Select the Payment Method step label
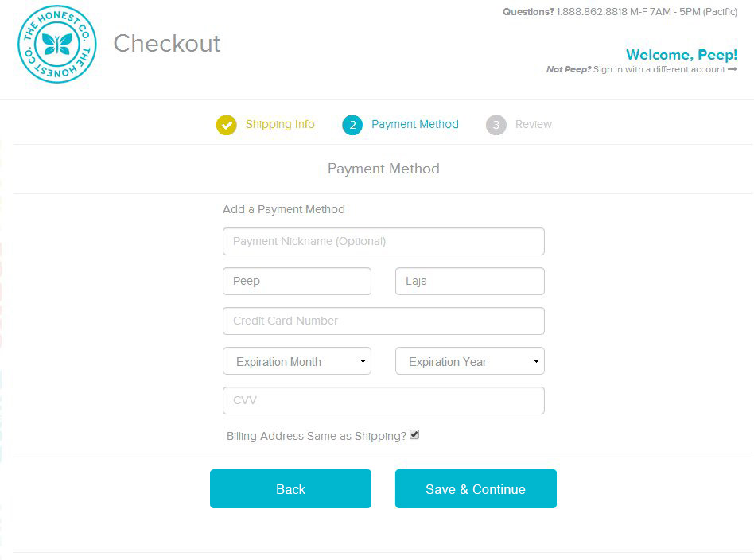Screen dimensions: 754x560 coord(415,124)
